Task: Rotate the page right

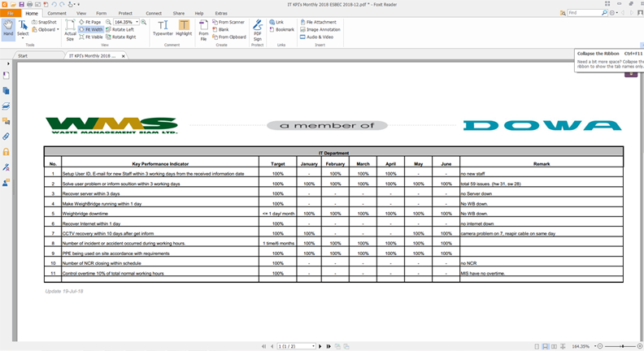Action: coord(120,37)
